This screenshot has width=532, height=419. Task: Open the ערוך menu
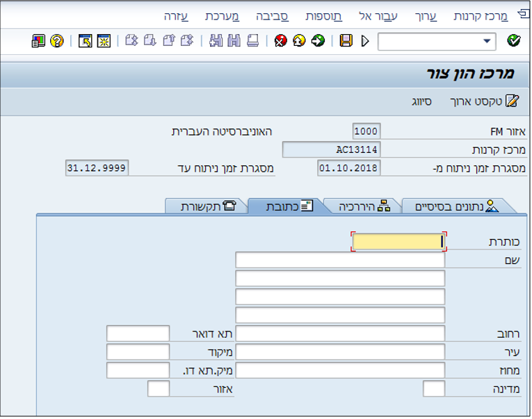click(426, 16)
